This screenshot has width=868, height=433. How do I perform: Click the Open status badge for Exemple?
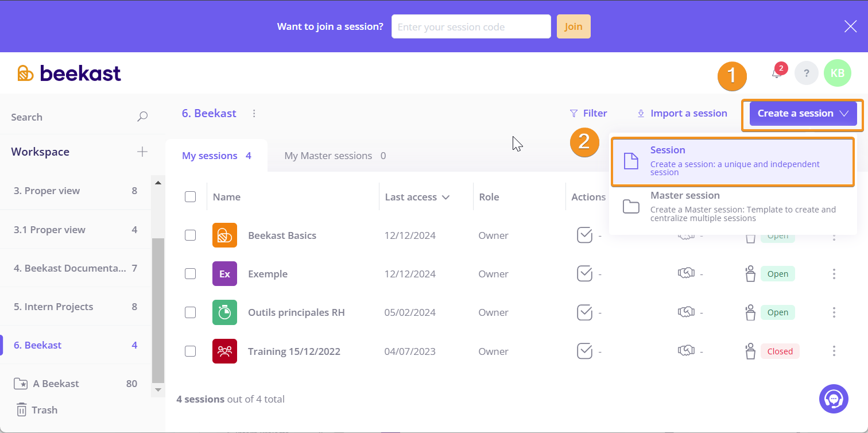pos(778,274)
